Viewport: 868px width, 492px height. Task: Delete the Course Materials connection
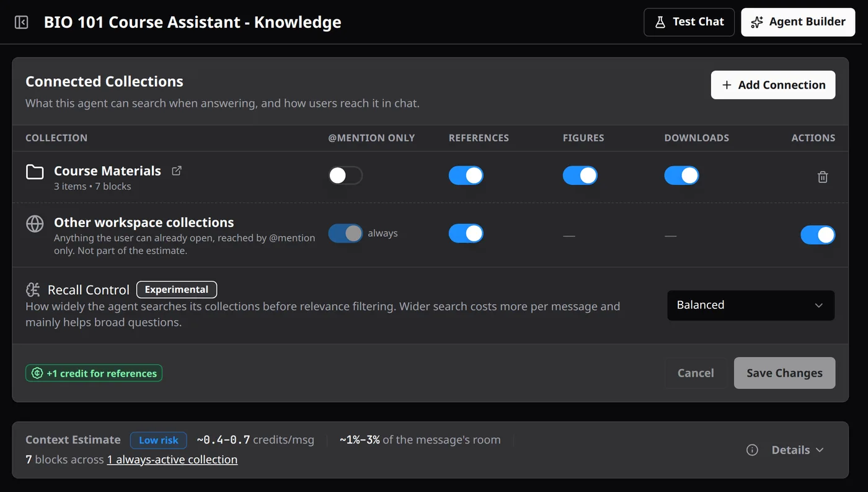click(823, 177)
